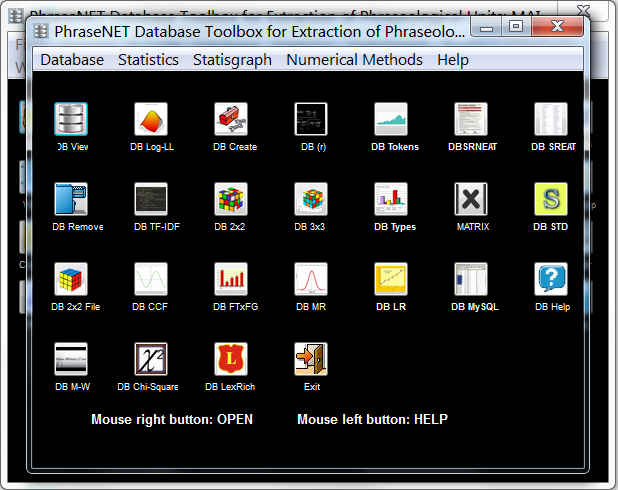Click the DB STD icon

tap(551, 199)
